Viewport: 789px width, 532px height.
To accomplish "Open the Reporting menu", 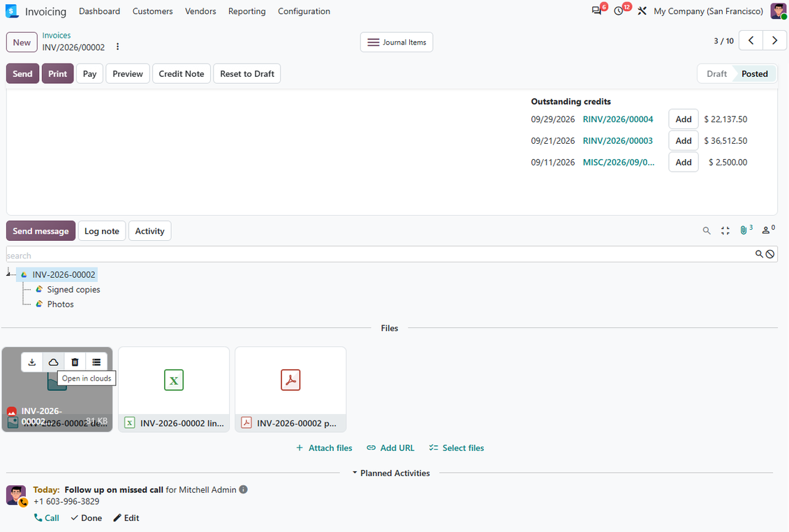I will [x=246, y=11].
